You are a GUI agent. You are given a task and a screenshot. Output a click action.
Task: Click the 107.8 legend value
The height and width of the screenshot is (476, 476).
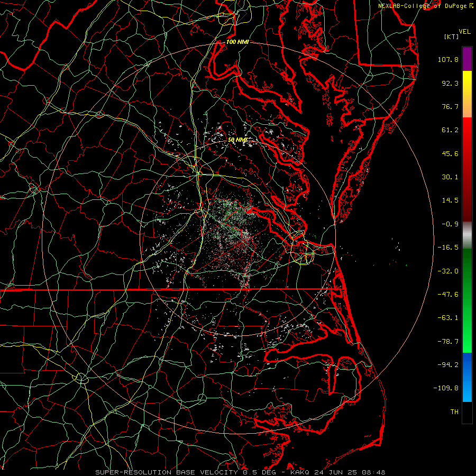(448, 59)
